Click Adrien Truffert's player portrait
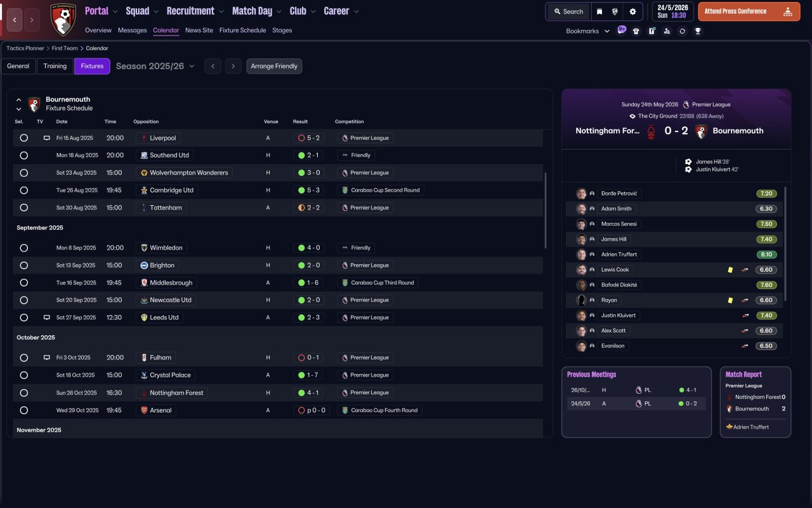Screen dimensions: 812x508 click(x=581, y=255)
